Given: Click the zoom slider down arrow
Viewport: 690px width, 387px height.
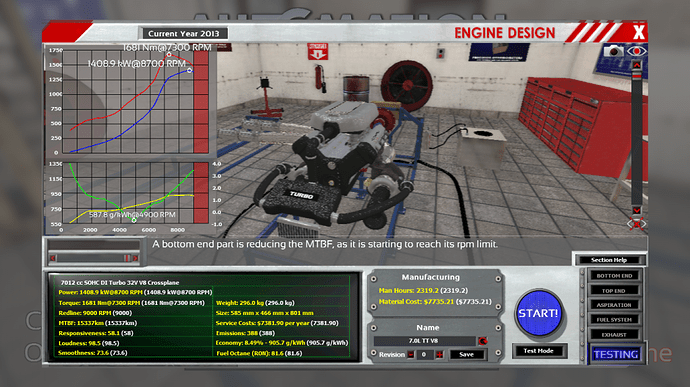Looking at the screenshot, I should pos(637,210).
